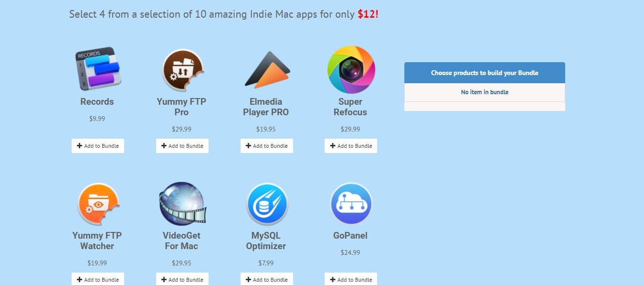644x285 pixels.
Task: Click the MySQL Optimizer icon
Action: [267, 204]
